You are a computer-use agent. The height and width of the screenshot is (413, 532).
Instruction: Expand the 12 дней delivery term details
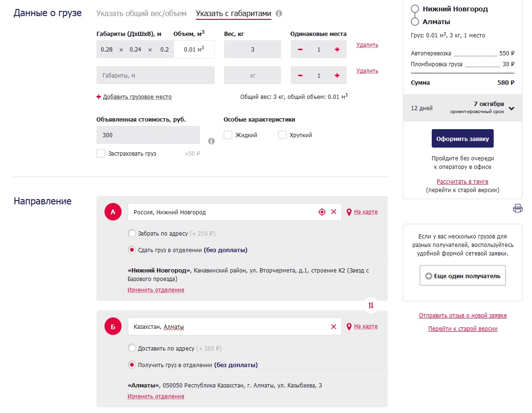click(x=511, y=108)
